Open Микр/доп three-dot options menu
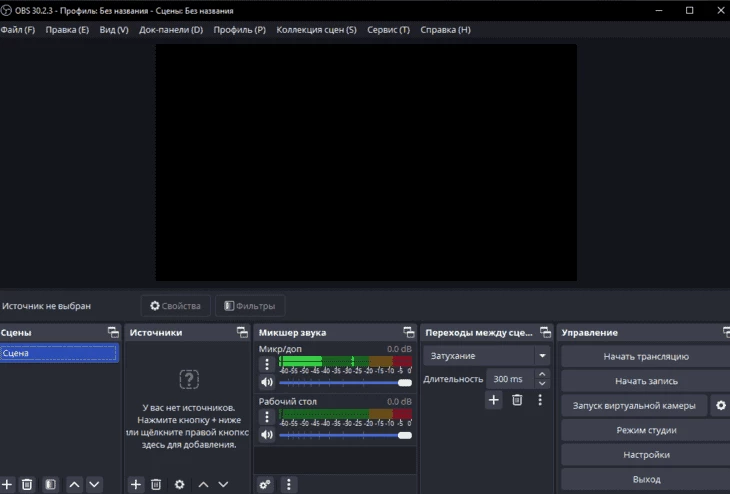Screen dimensions: 730x494 pyautogui.click(x=267, y=364)
